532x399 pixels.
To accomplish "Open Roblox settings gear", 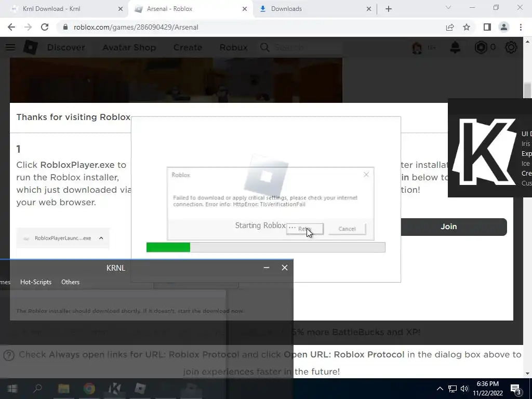I will [x=511, y=47].
